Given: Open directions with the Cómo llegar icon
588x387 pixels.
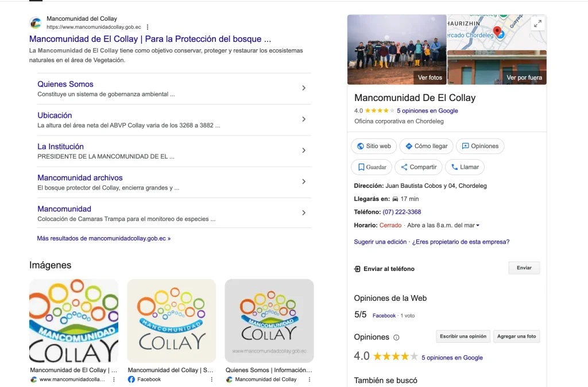Looking at the screenshot, I should [409, 146].
